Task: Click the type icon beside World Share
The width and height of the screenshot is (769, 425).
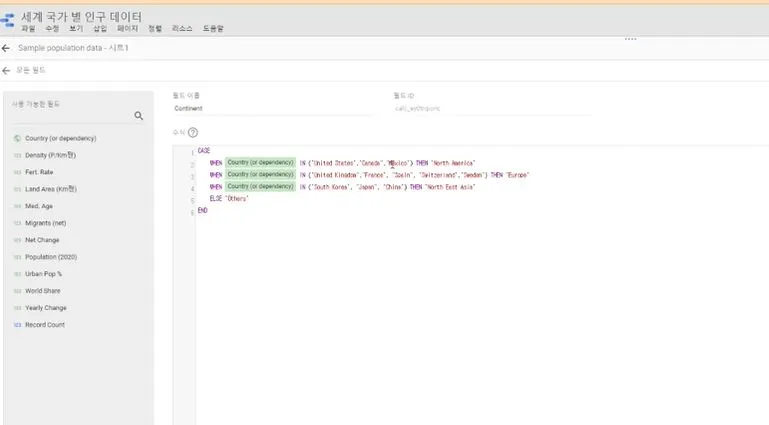Action: pos(17,291)
